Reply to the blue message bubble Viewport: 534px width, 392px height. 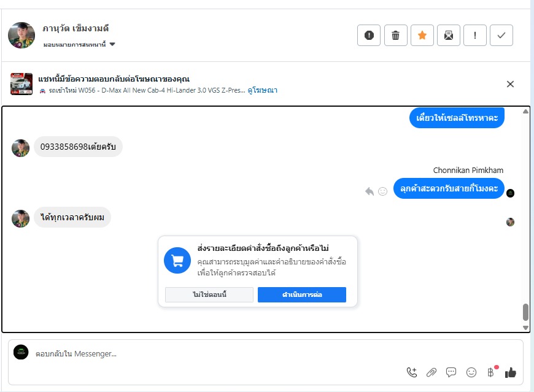[x=370, y=191]
